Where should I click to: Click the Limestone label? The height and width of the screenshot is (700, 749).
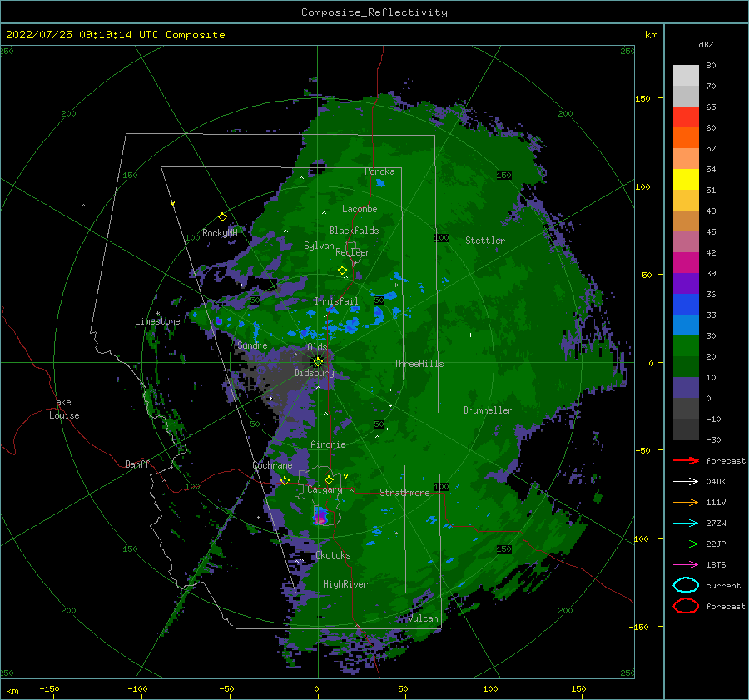157,321
